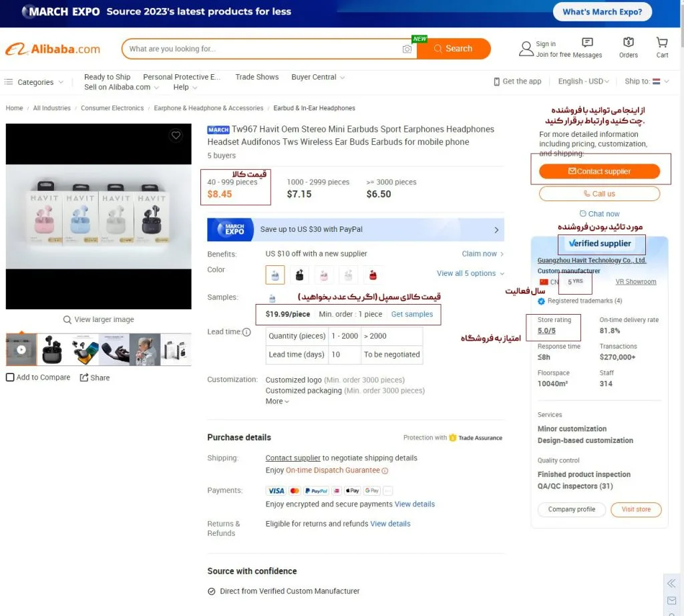Click the Visit store button
The height and width of the screenshot is (616, 684).
click(x=636, y=510)
